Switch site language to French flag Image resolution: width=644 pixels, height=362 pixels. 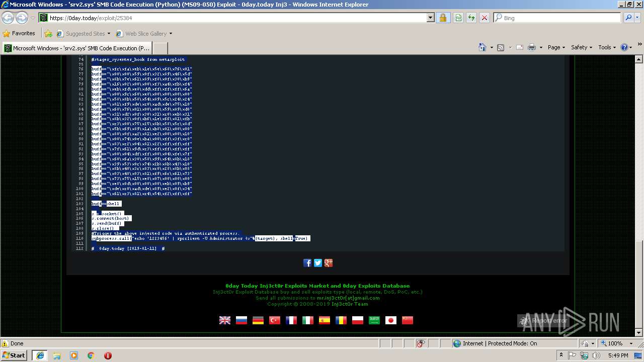click(291, 320)
